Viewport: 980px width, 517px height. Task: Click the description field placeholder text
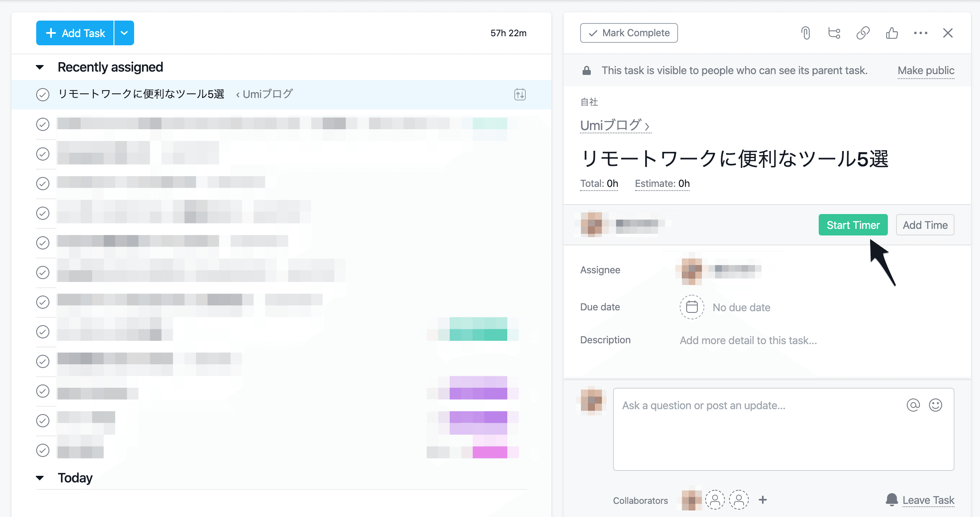coord(748,340)
